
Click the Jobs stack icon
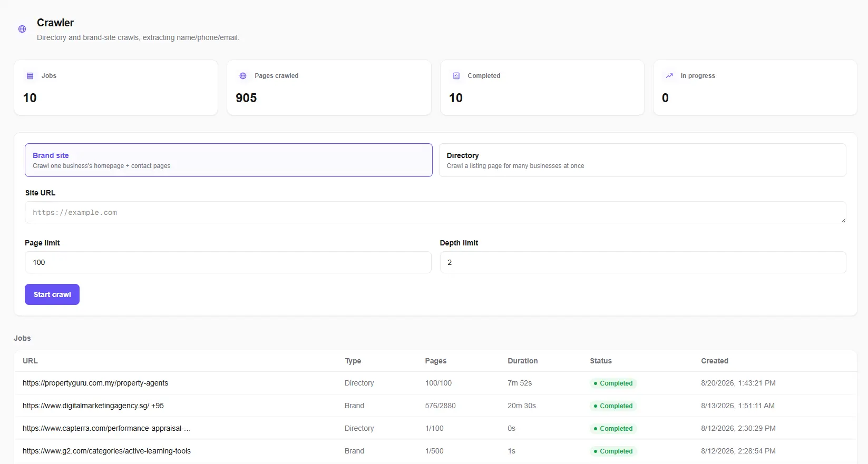[x=30, y=76]
